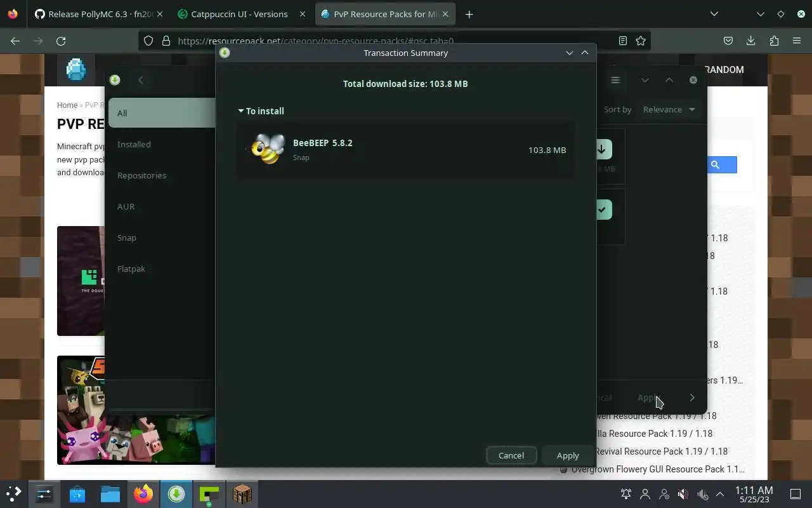Image resolution: width=812 pixels, height=508 pixels.
Task: Click Apply in Transaction Summary dialog
Action: pos(568,455)
